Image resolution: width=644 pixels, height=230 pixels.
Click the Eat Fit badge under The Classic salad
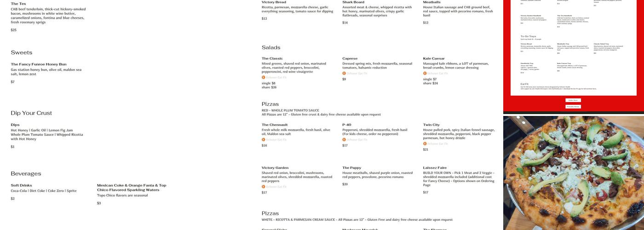click(x=275, y=77)
